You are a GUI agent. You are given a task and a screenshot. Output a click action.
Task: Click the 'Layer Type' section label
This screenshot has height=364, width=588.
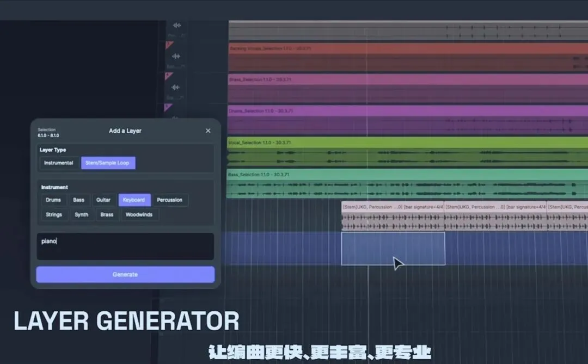[53, 150]
